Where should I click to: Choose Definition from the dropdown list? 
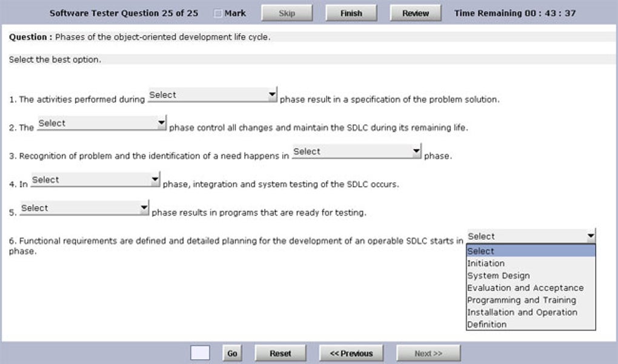coord(531,324)
